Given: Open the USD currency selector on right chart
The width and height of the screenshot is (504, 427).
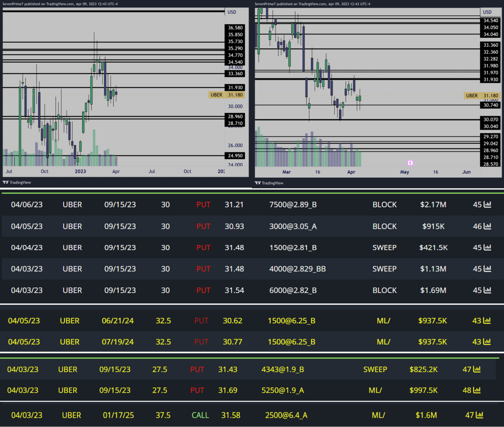Looking at the screenshot, I should pyautogui.click(x=487, y=12).
